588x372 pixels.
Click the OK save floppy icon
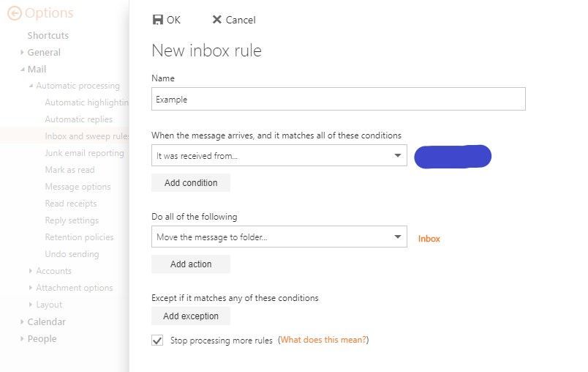pyautogui.click(x=157, y=20)
